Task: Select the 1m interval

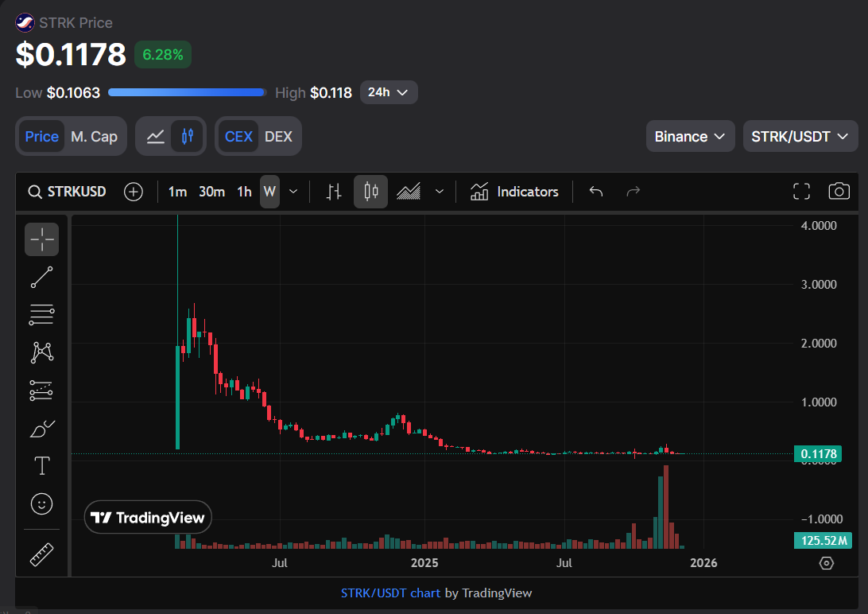Action: click(x=178, y=192)
